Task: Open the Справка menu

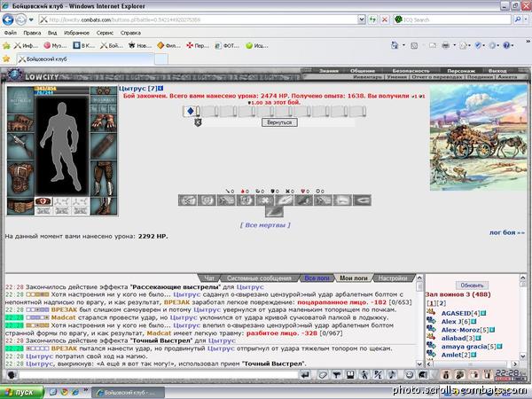Action: (x=130, y=33)
